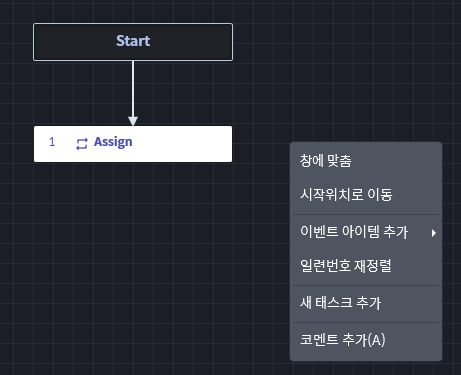Viewport: 461px width, 375px height.
Task: Select the Assign label text
Action: click(113, 142)
